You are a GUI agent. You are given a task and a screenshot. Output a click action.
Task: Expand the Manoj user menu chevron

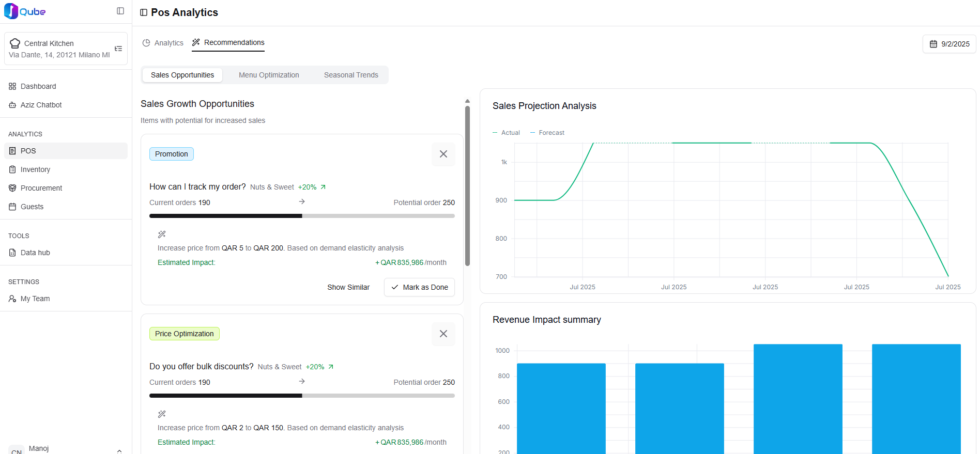(x=119, y=451)
